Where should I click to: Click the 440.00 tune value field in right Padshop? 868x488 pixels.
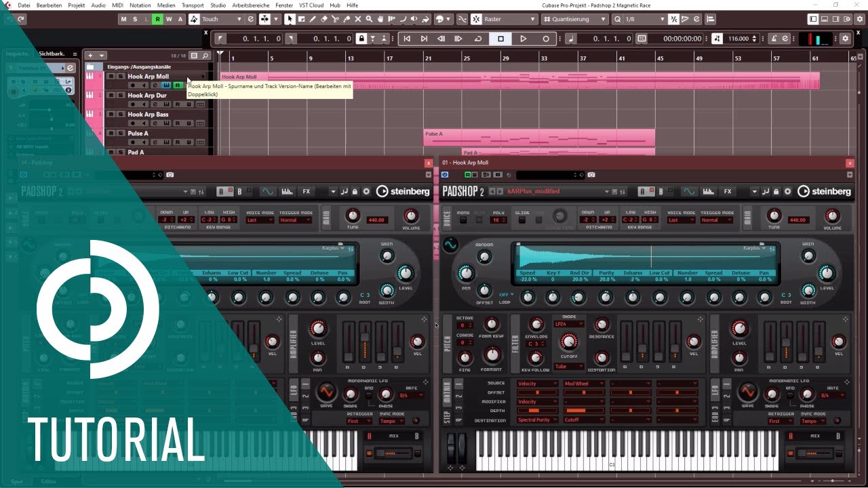tap(798, 220)
